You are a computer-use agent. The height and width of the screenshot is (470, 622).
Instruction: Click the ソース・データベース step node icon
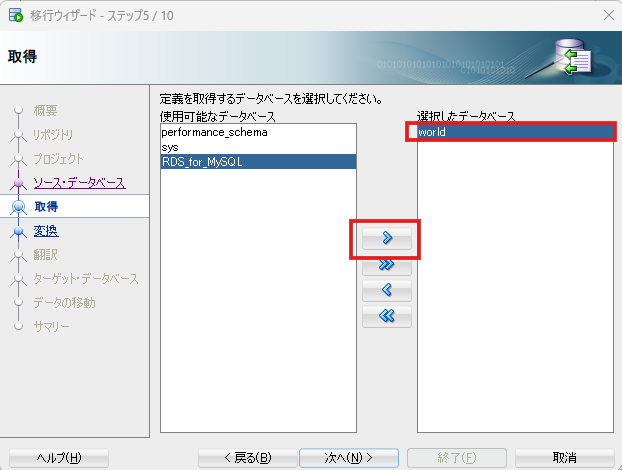point(18,183)
